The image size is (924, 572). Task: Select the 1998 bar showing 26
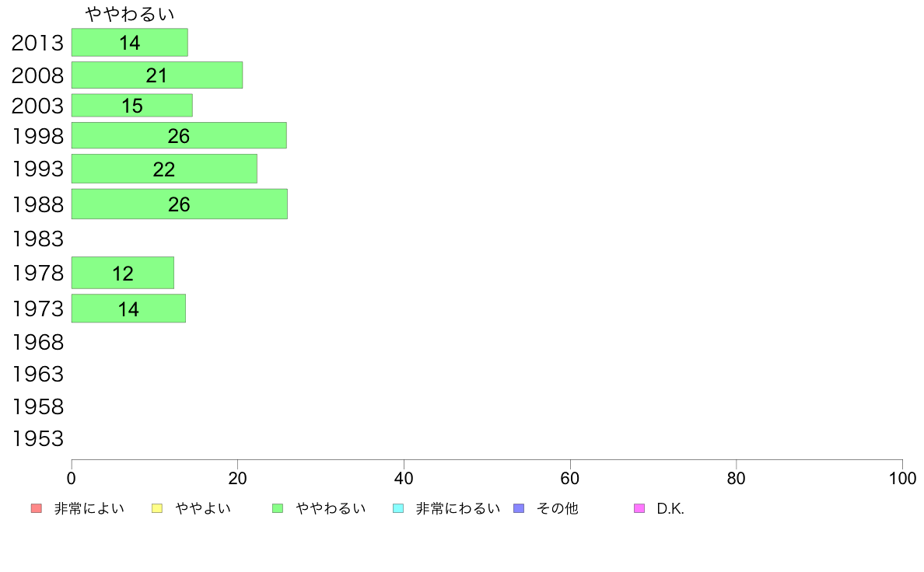179,135
